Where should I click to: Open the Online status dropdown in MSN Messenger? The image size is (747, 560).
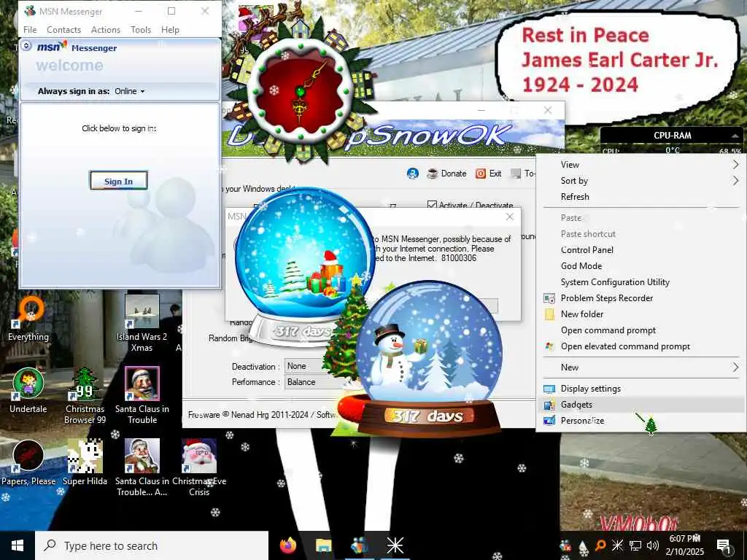[x=130, y=91]
